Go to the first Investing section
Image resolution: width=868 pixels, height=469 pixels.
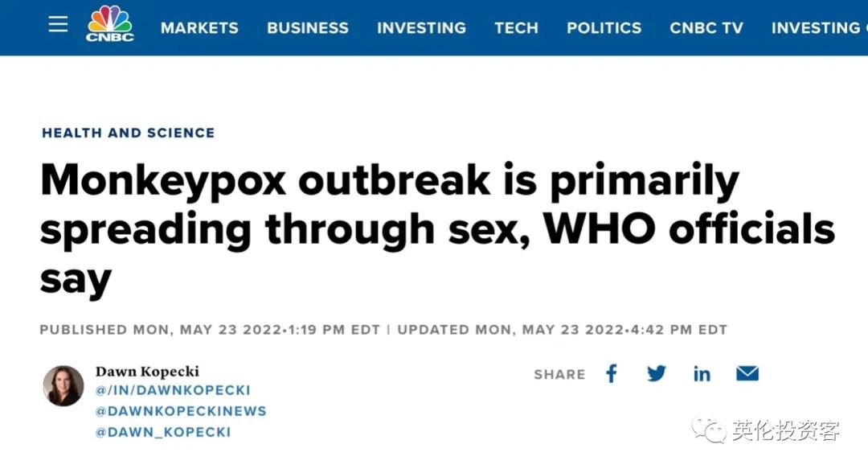421,27
